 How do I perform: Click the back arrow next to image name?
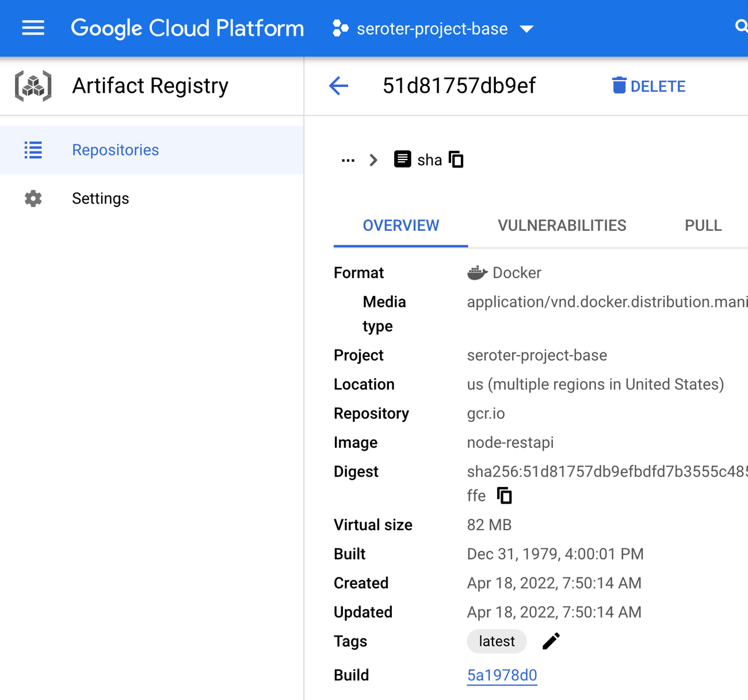coord(338,86)
